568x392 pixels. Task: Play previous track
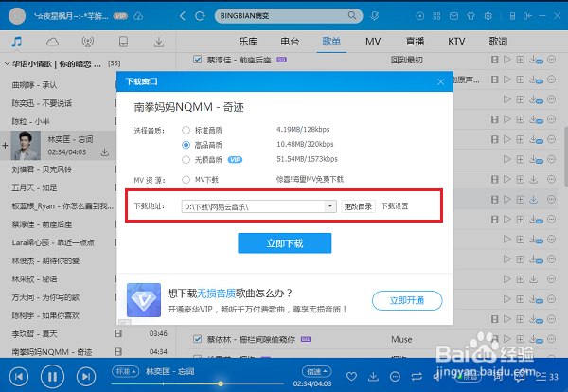(19, 377)
